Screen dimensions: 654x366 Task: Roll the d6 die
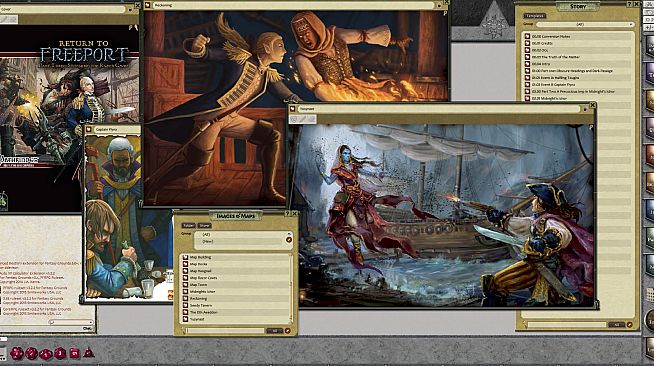(x=74, y=353)
